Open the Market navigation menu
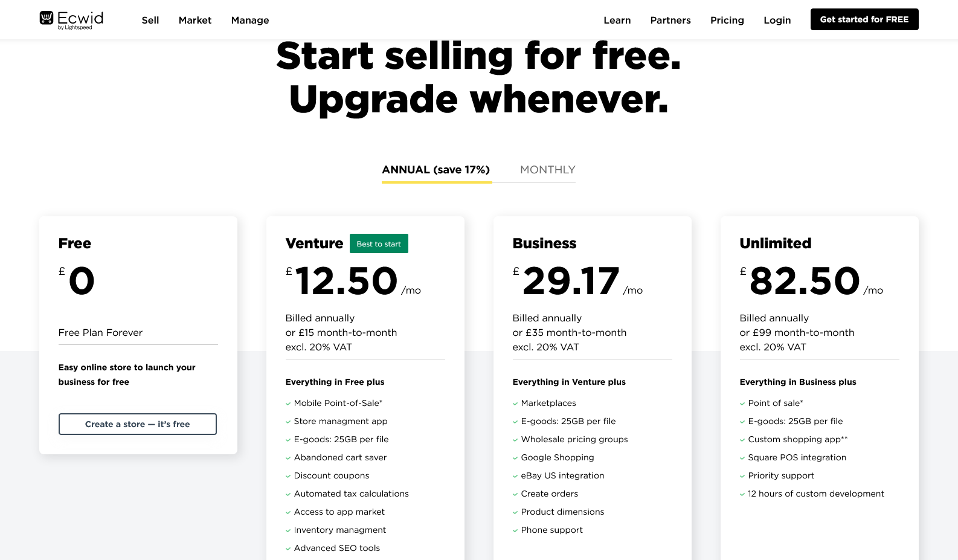Viewport: 958px width, 560px height. click(x=195, y=20)
